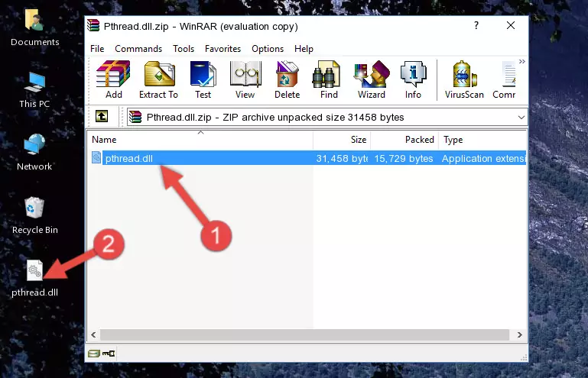Image resolution: width=588 pixels, height=378 pixels.
Task: Sort list by Name column
Action: coord(200,140)
